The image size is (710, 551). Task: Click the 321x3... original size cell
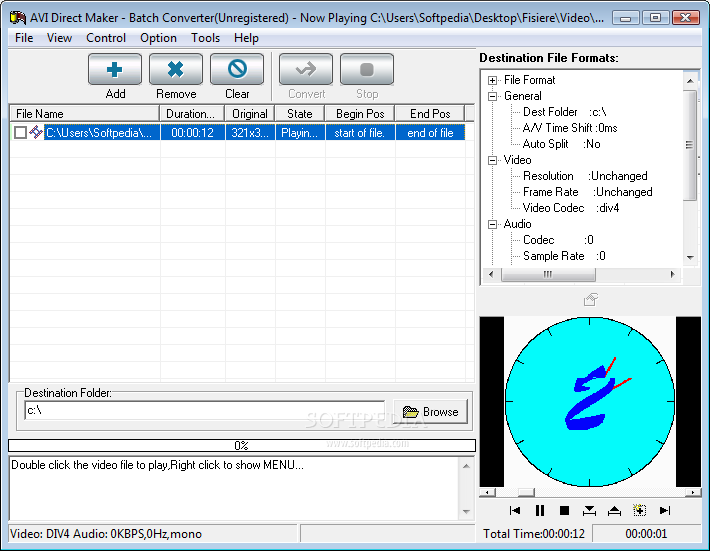(250, 133)
